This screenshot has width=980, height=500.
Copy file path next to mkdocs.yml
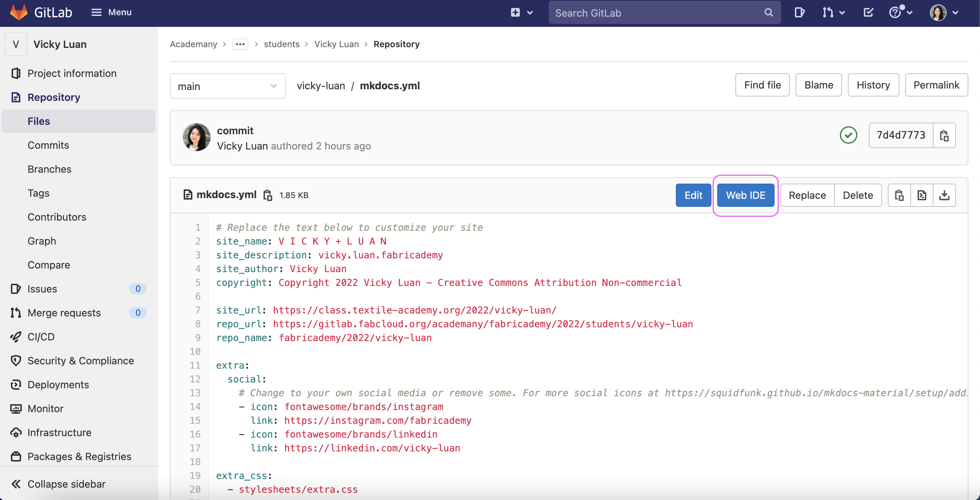(x=268, y=195)
